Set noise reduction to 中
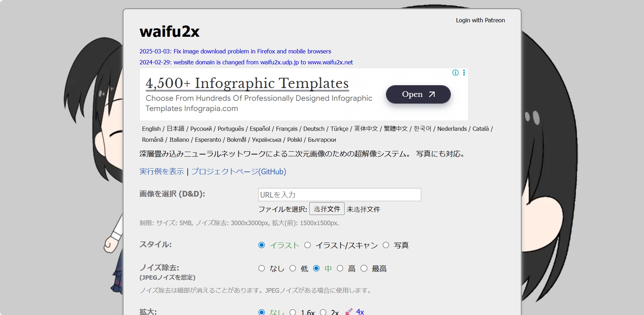 (x=316, y=268)
